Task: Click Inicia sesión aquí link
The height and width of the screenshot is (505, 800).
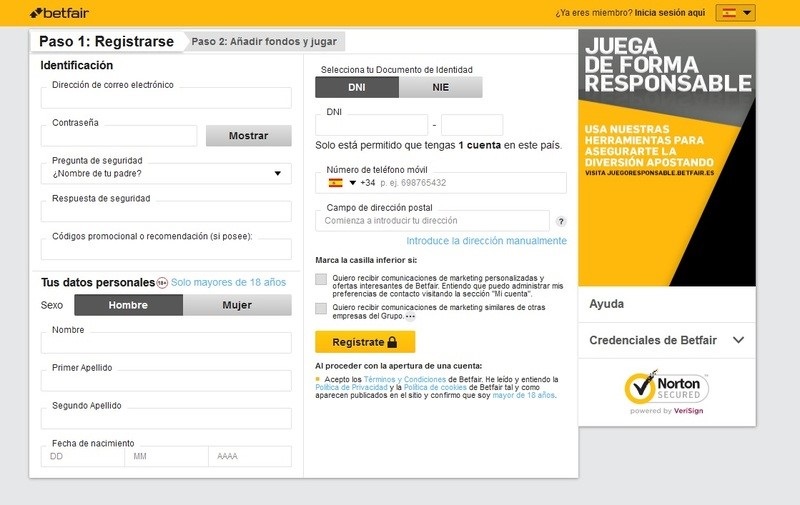Action: (x=670, y=13)
